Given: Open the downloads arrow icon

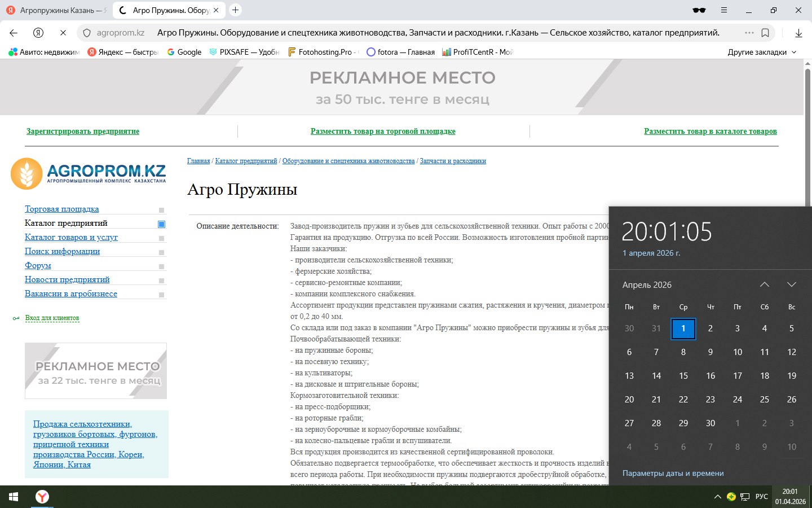Looking at the screenshot, I should (798, 33).
